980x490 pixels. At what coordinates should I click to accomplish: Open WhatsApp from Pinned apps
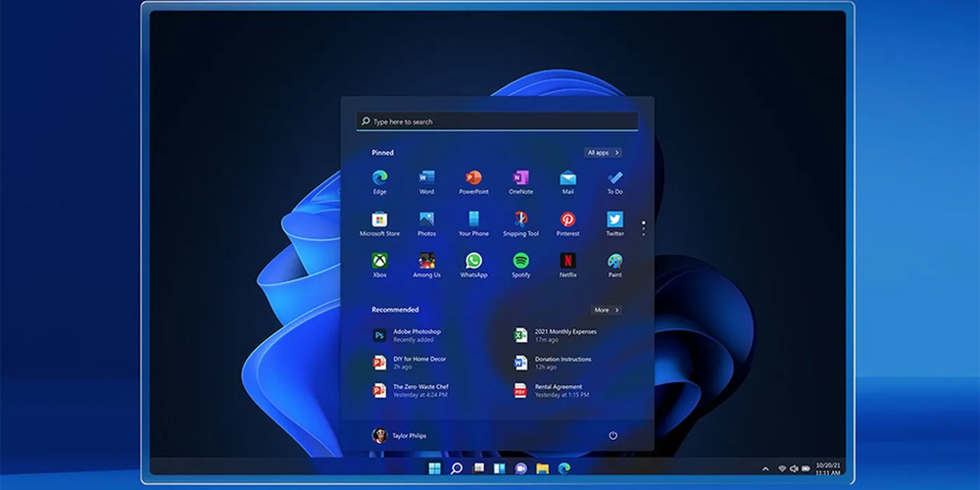[473, 265]
